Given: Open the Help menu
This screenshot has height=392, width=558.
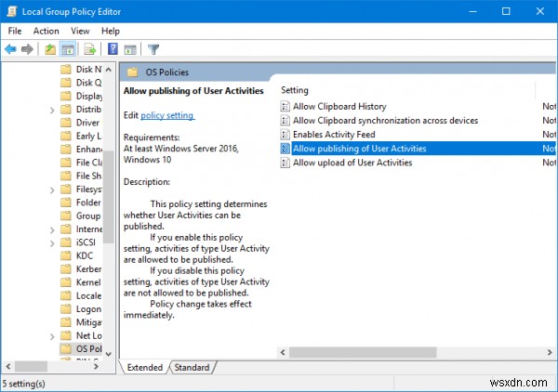Looking at the screenshot, I should (111, 32).
